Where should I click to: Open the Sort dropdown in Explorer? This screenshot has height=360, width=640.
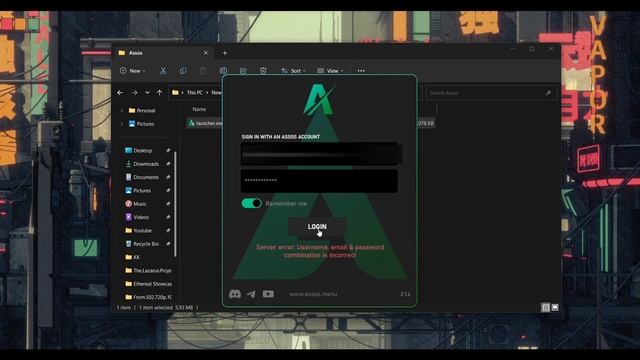tap(293, 71)
